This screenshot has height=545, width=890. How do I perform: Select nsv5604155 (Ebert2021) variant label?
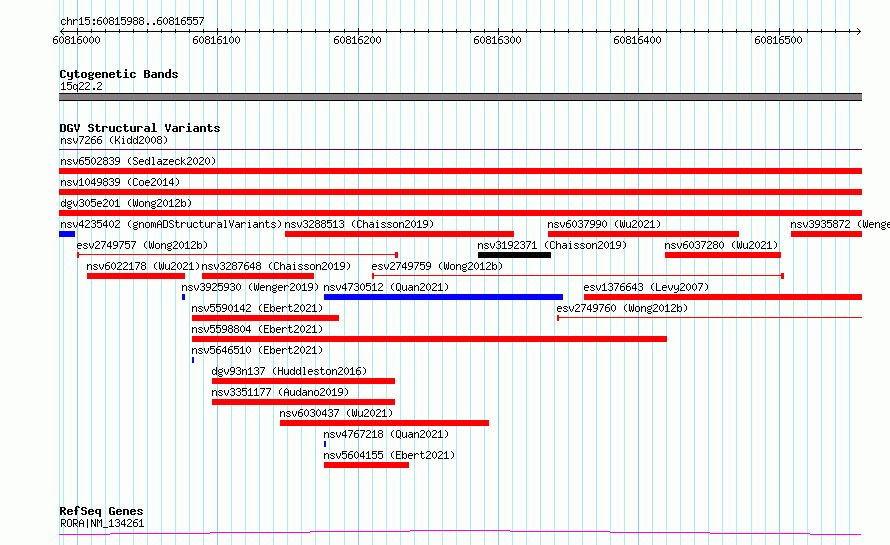click(x=389, y=455)
